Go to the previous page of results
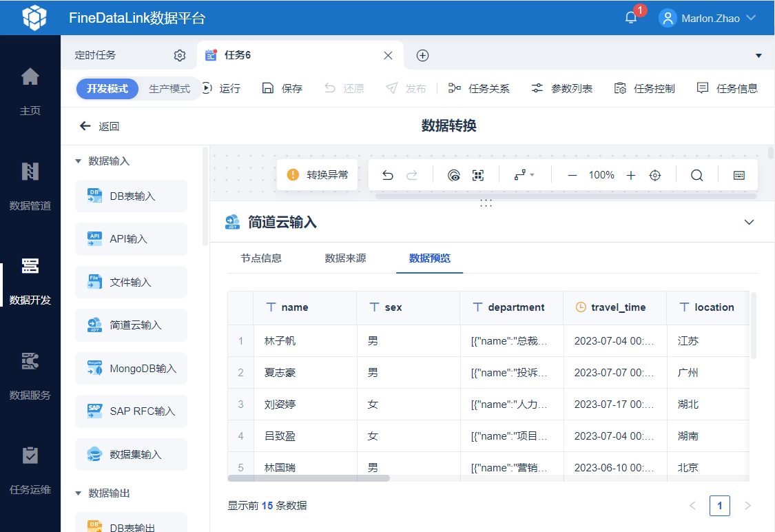 click(x=692, y=505)
